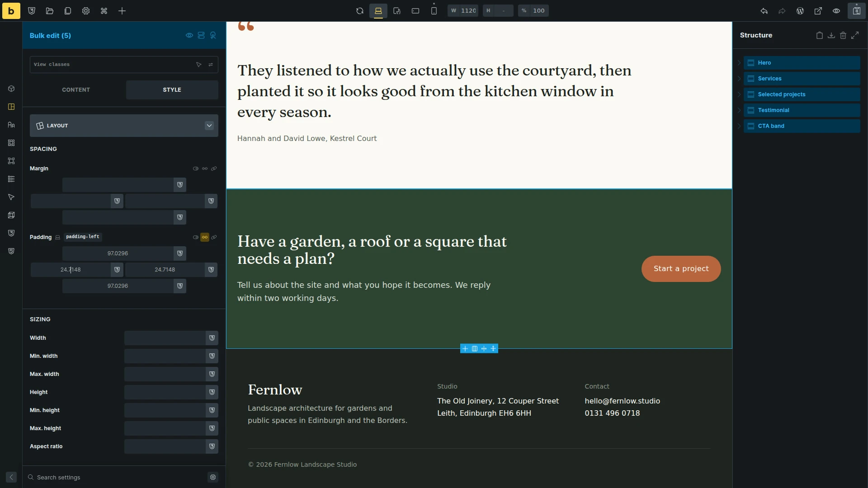This screenshot has height=488, width=868.
Task: Reload the canvas with the refresh icon
Action: pos(360,11)
